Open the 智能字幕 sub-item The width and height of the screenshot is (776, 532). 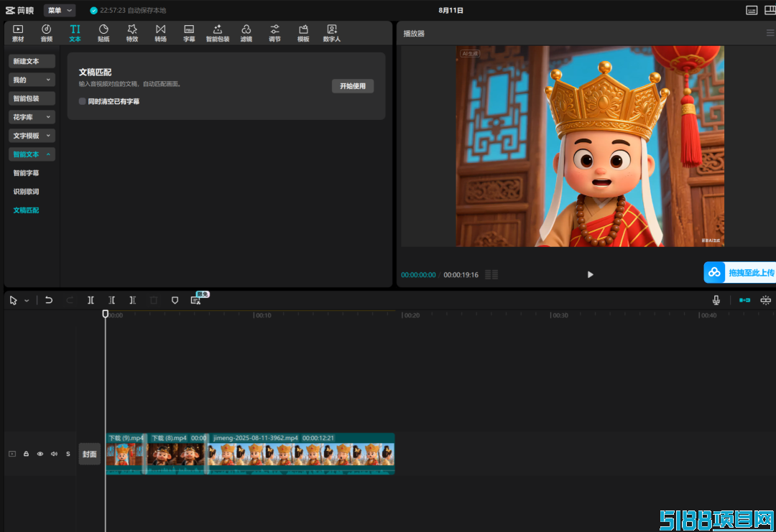(x=27, y=173)
